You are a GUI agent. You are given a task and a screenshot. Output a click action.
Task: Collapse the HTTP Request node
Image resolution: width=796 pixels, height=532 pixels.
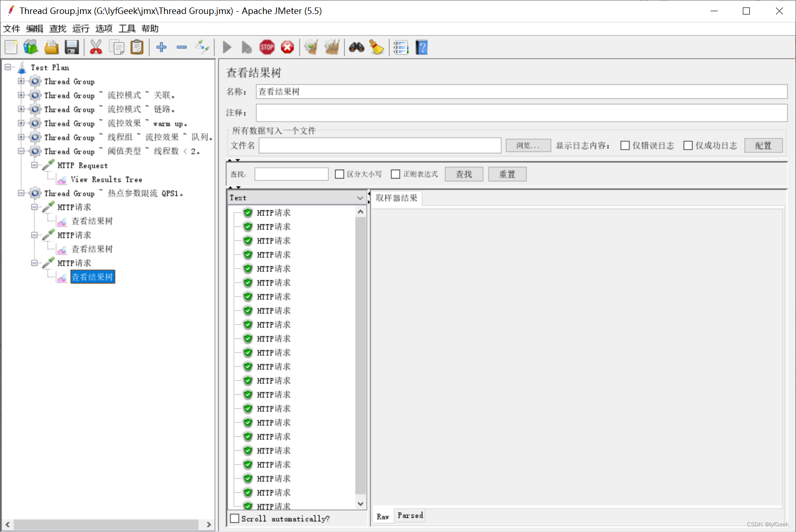pyautogui.click(x=35, y=165)
